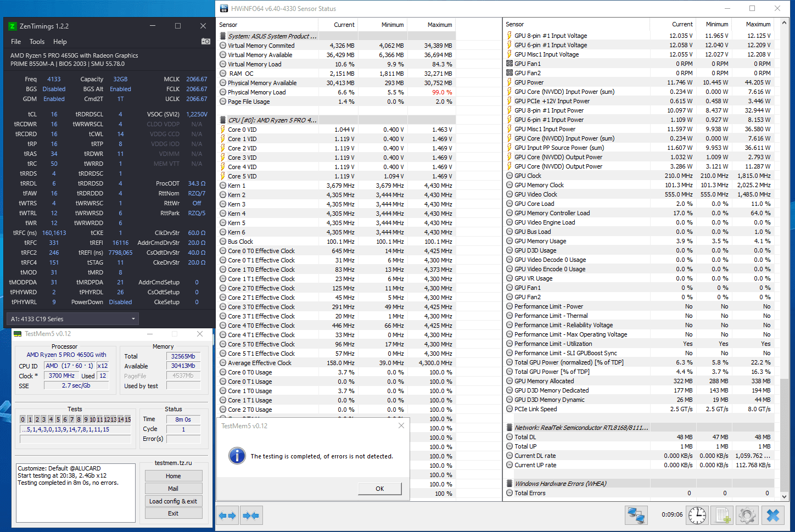Close sensor status with the blue X icon
The height and width of the screenshot is (532, 795).
click(773, 515)
